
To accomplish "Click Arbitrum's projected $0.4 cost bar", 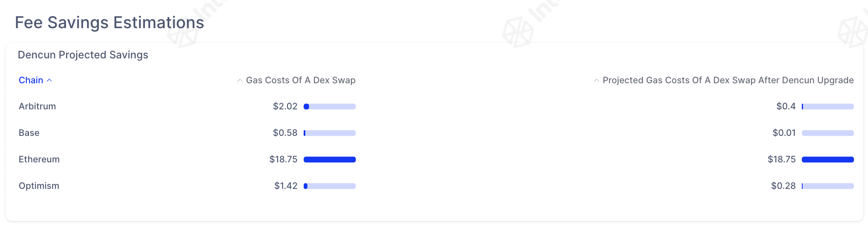I will coord(828,106).
